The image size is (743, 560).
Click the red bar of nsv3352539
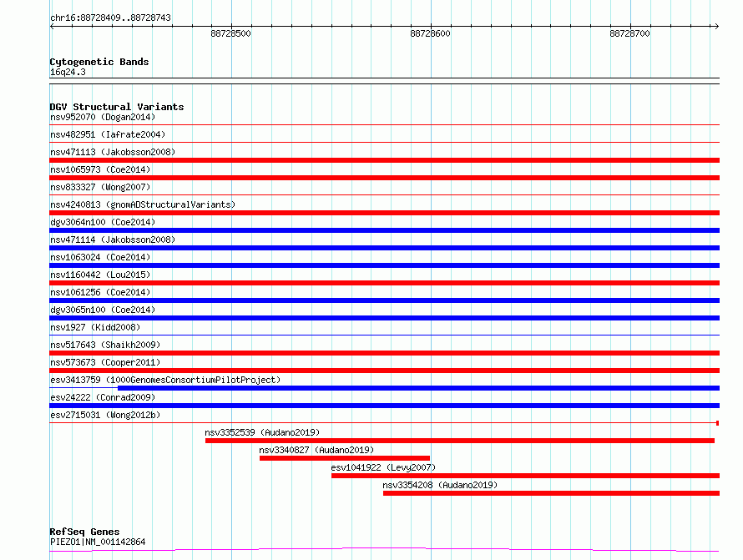pos(460,441)
